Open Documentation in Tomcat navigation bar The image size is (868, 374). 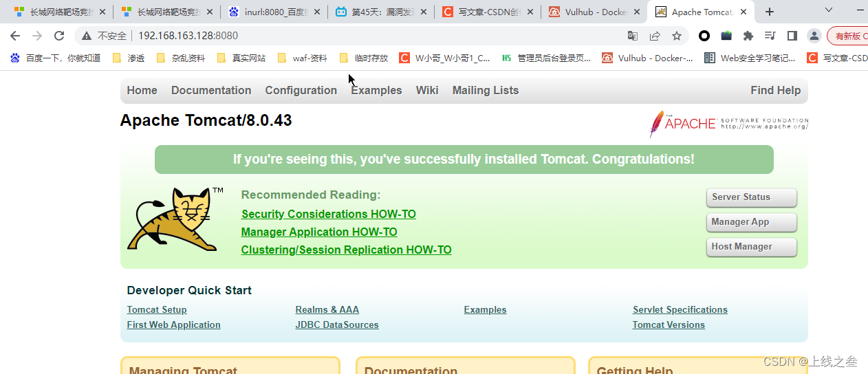coord(211,90)
